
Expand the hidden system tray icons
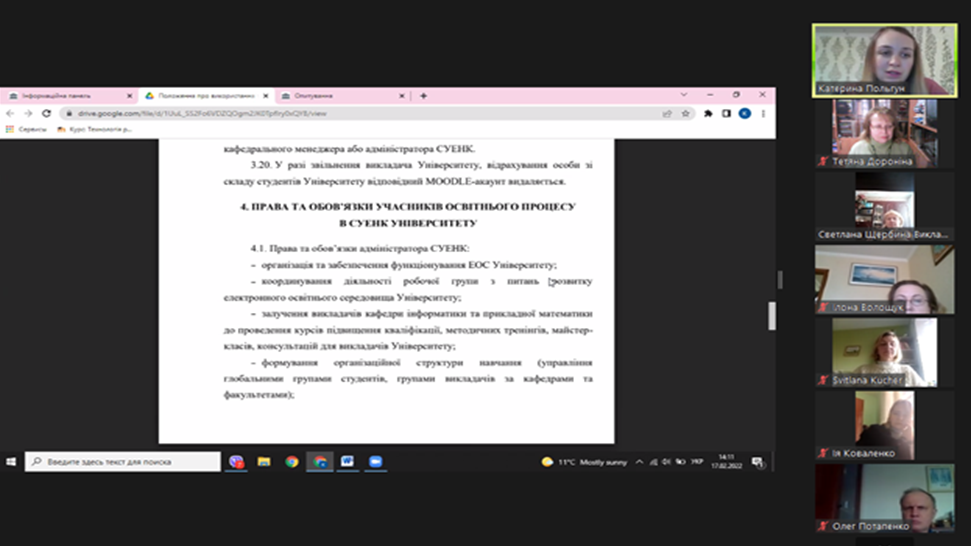[639, 462]
